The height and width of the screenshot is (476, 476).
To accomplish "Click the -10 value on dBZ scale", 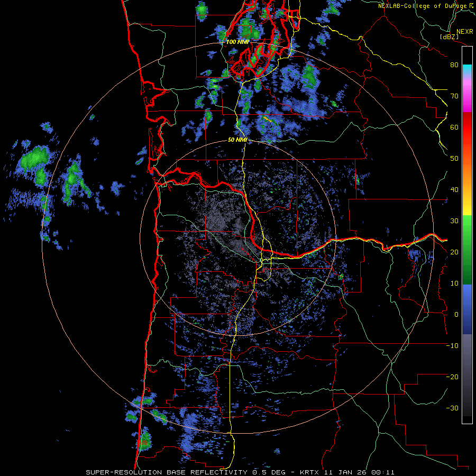I will coord(452,346).
